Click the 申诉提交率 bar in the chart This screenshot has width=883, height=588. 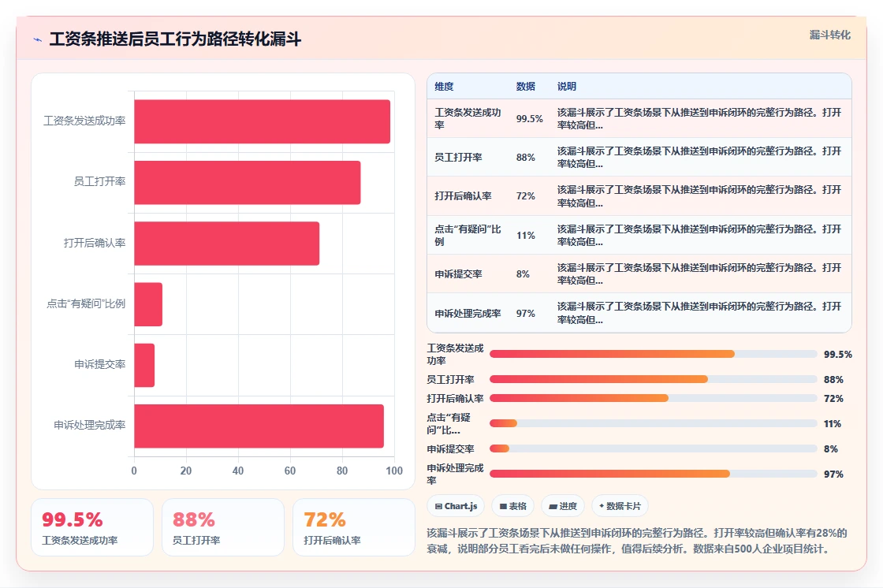(x=144, y=365)
